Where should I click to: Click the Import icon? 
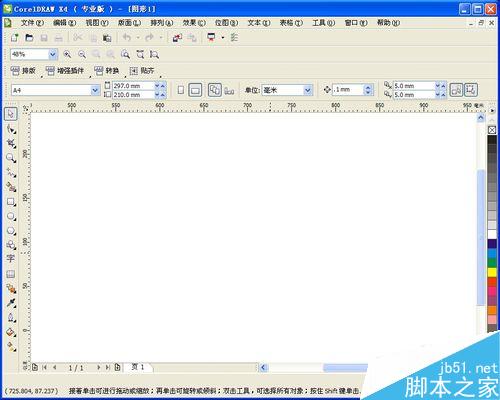(177, 38)
